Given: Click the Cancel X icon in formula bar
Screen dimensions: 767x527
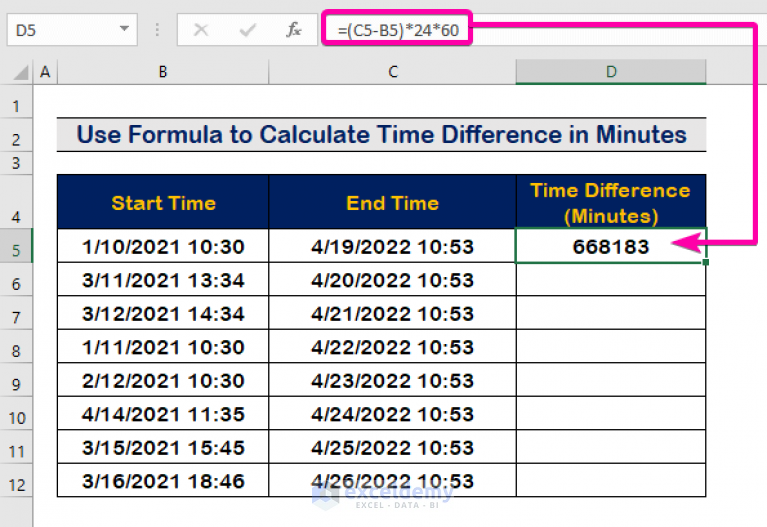Looking at the screenshot, I should (201, 30).
